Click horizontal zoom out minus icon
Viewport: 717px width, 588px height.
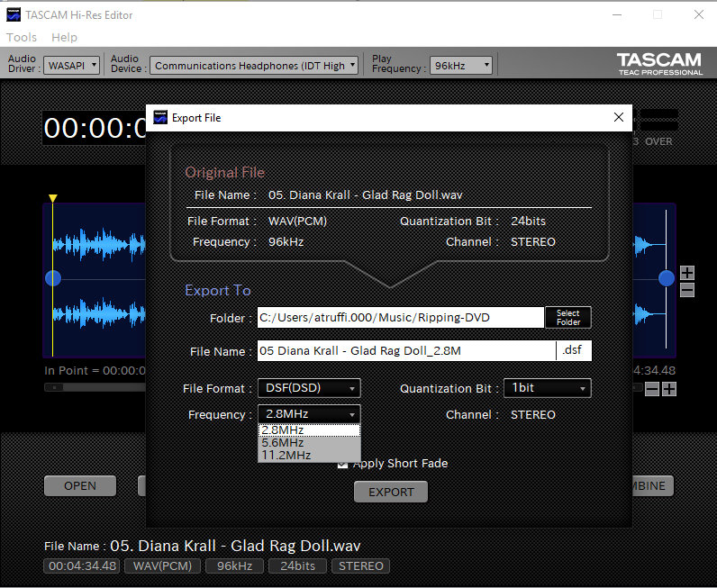[x=652, y=389]
